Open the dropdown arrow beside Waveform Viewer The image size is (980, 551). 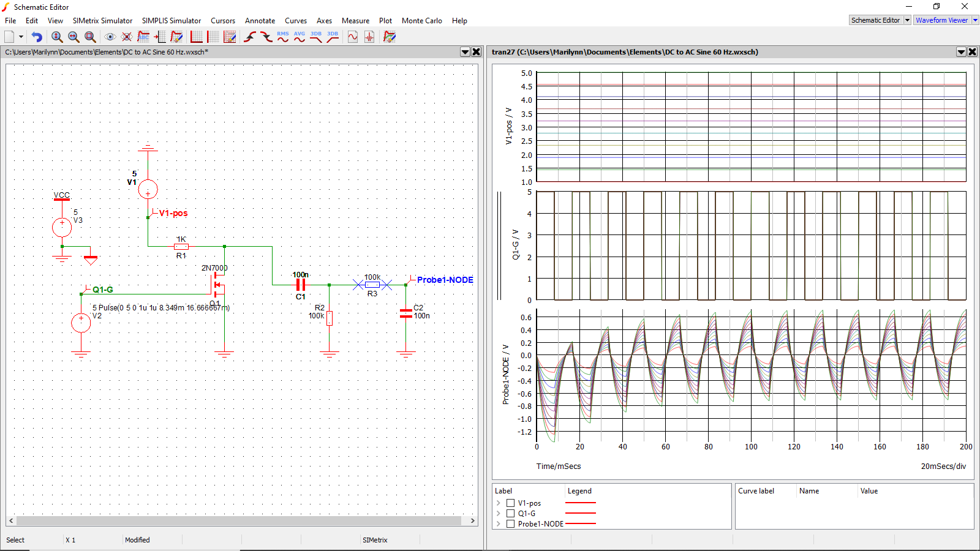(975, 20)
